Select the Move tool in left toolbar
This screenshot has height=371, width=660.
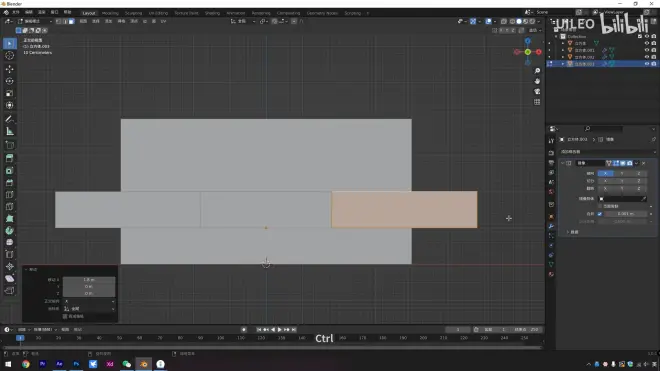point(10,69)
